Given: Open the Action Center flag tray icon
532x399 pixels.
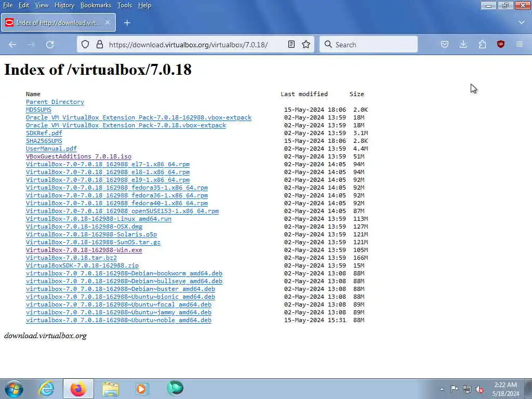Looking at the screenshot, I should coord(454,389).
